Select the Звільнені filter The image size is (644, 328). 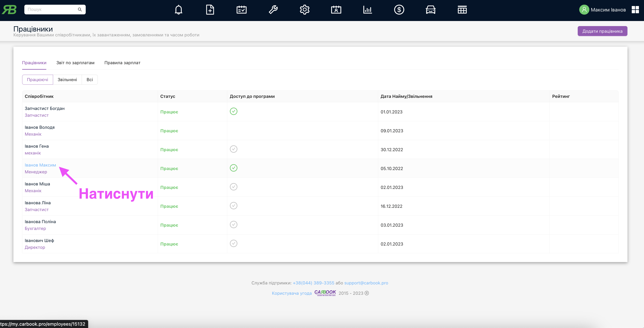[67, 80]
